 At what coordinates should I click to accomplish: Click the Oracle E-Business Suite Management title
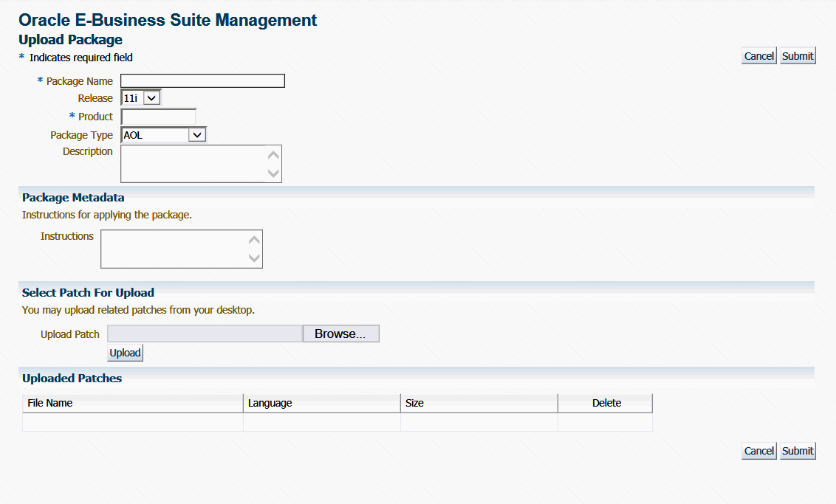click(168, 20)
